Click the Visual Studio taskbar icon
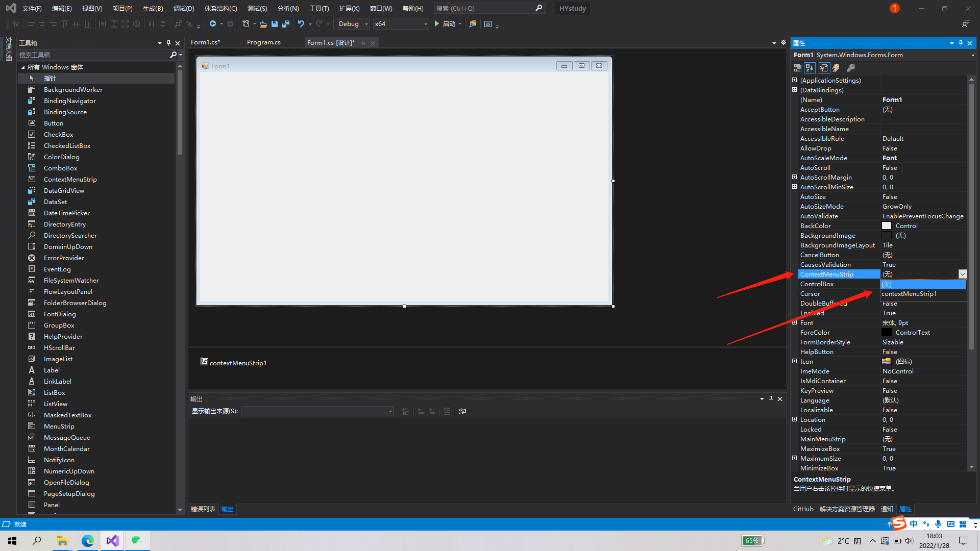The height and width of the screenshot is (551, 980). pos(112,540)
